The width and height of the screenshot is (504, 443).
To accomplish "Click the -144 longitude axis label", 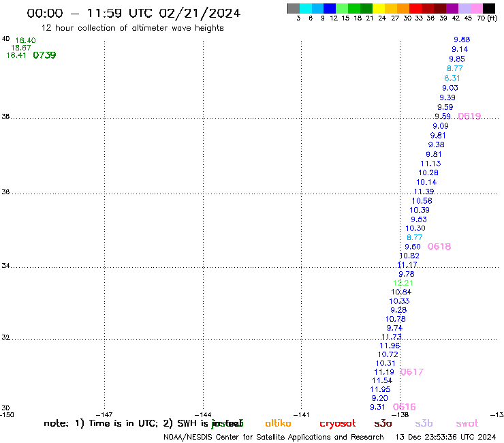I will click(x=203, y=415).
